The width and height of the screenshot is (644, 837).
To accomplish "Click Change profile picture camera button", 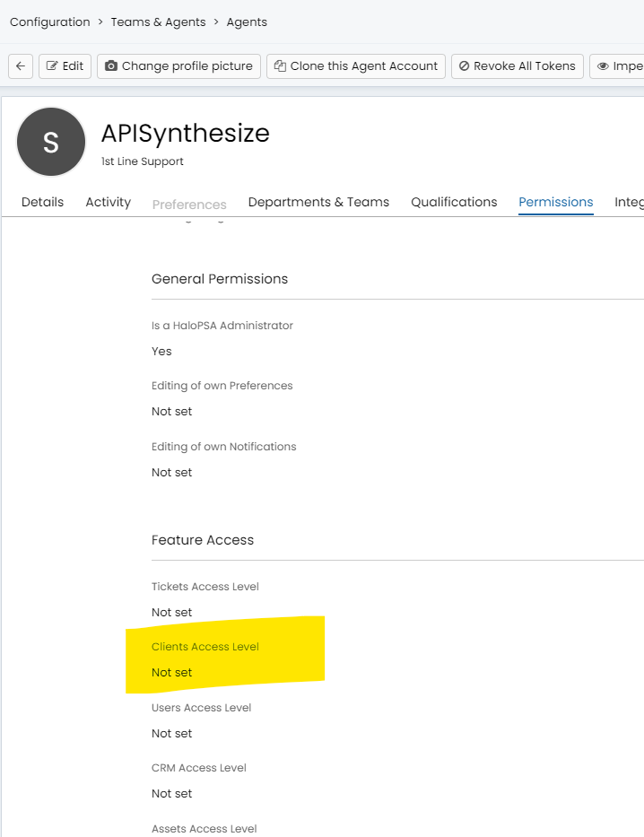I will point(178,66).
